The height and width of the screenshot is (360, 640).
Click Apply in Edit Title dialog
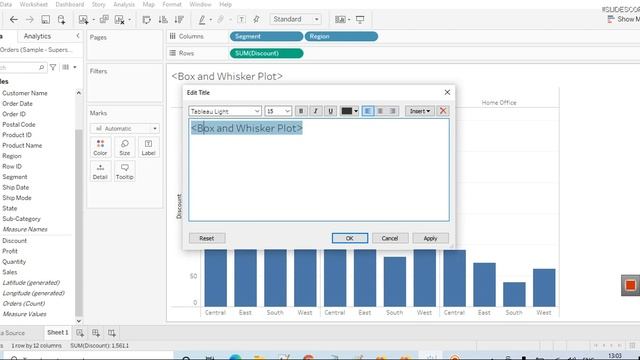coord(430,238)
